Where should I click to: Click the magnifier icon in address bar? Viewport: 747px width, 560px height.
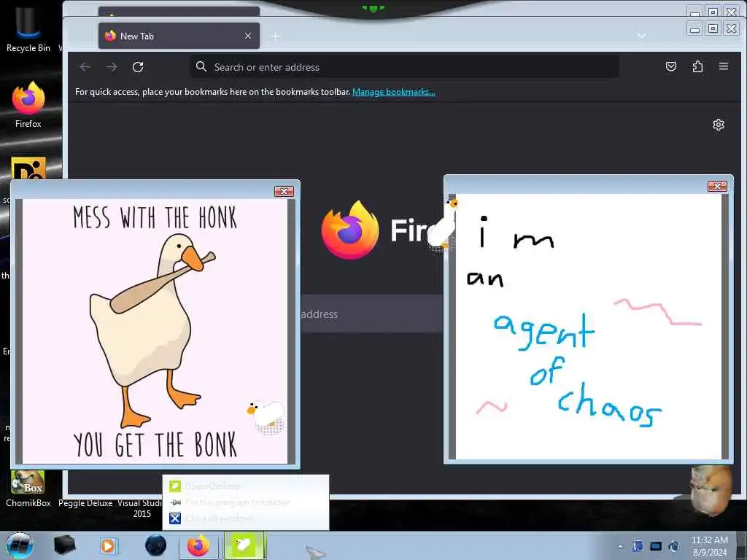pyautogui.click(x=201, y=66)
